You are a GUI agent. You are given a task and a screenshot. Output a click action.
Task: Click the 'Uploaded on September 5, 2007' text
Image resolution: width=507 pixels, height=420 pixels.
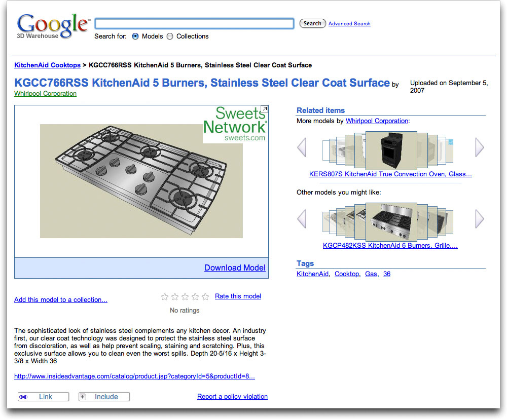click(x=449, y=87)
